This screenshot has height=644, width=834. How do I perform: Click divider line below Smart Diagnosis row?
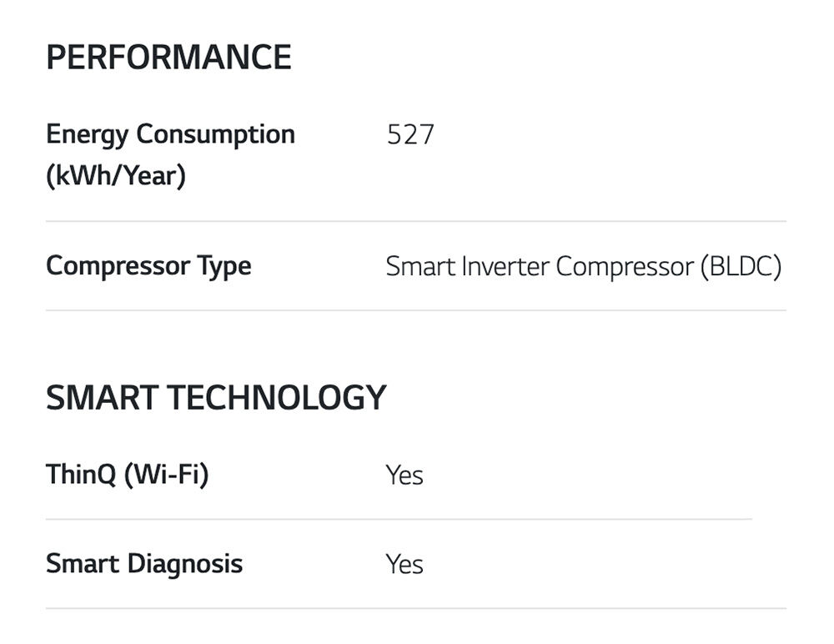(x=415, y=608)
